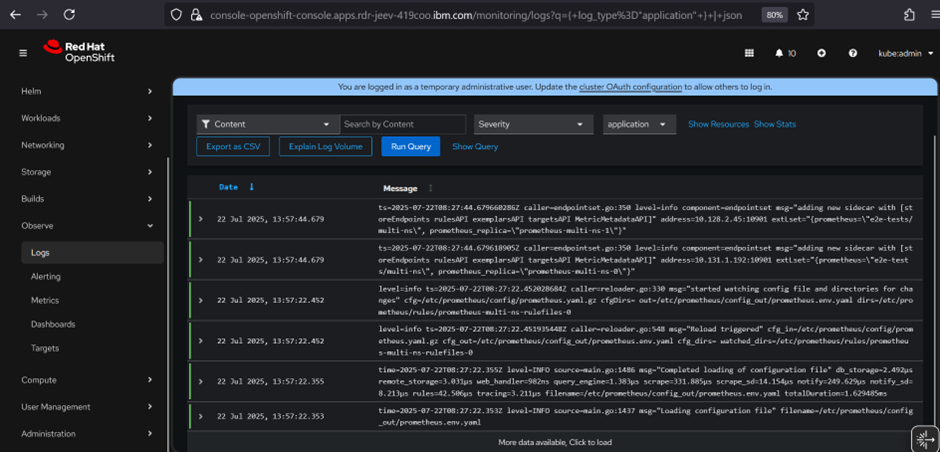Open the help question mark icon
This screenshot has width=940, height=452.
point(853,53)
